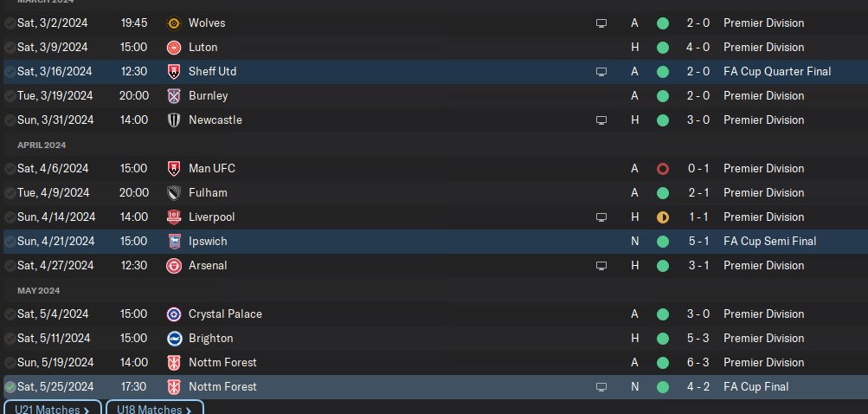Screen dimensions: 868x414
Task: Click the TV icon on the FA Cup Final row
Action: coord(601,387)
